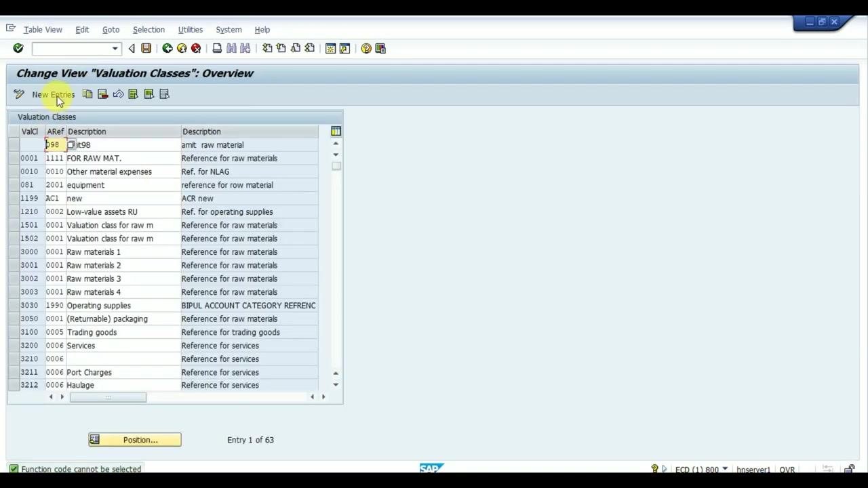Click the Position... button
This screenshot has height=488, width=868.
click(x=134, y=440)
